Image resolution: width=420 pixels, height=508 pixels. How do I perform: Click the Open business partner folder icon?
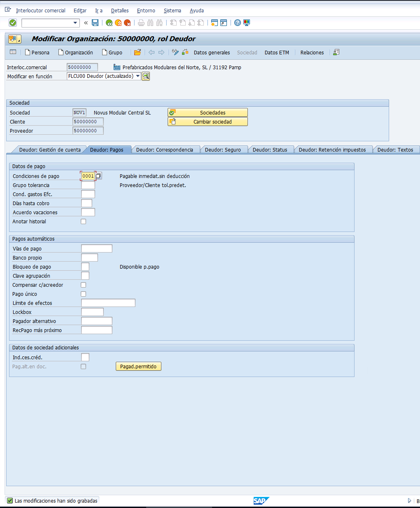point(138,52)
